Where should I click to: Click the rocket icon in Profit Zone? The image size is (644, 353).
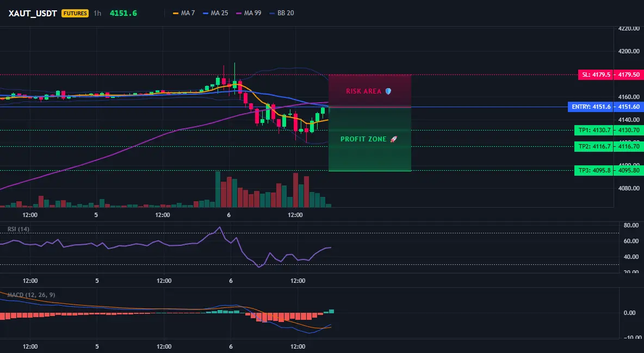tap(393, 139)
